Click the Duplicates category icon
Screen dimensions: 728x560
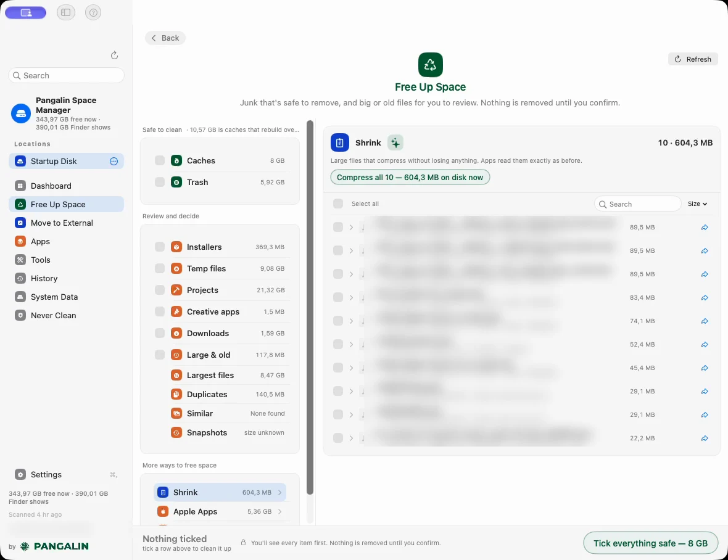(x=176, y=394)
